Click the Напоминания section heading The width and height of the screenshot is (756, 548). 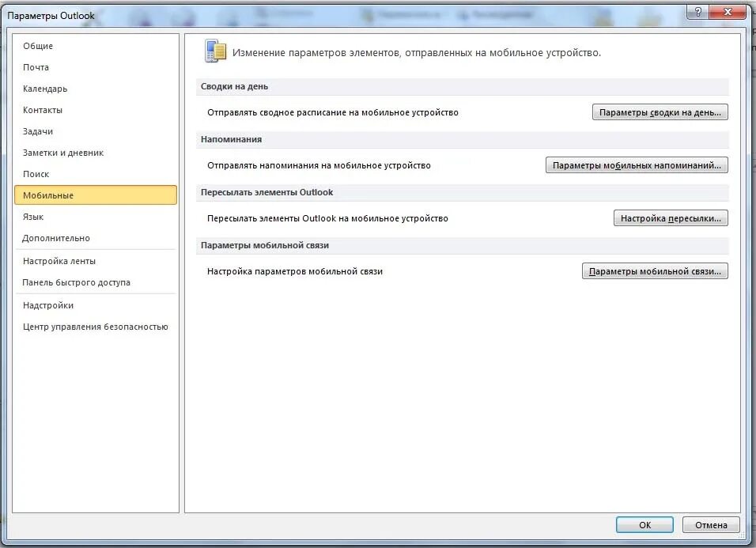232,139
